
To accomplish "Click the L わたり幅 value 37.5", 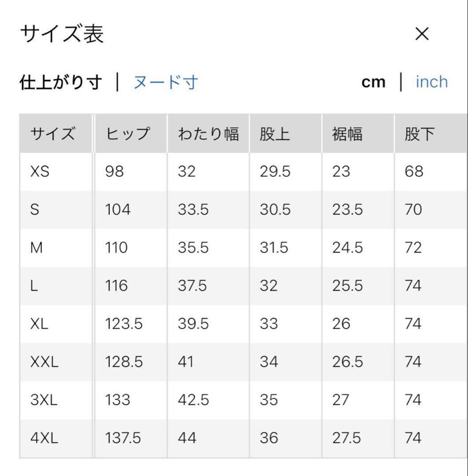I will (193, 286).
